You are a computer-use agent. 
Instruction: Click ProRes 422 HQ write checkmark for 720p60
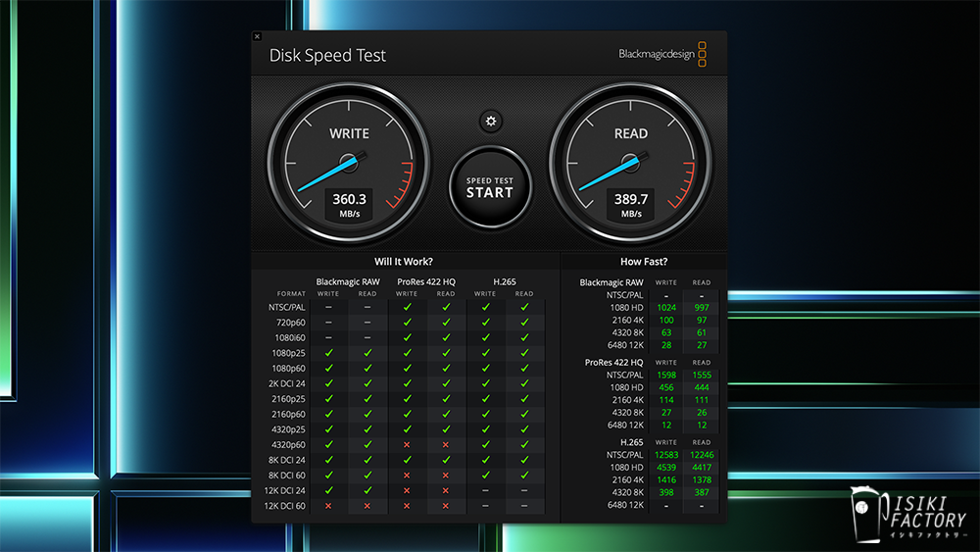[407, 322]
